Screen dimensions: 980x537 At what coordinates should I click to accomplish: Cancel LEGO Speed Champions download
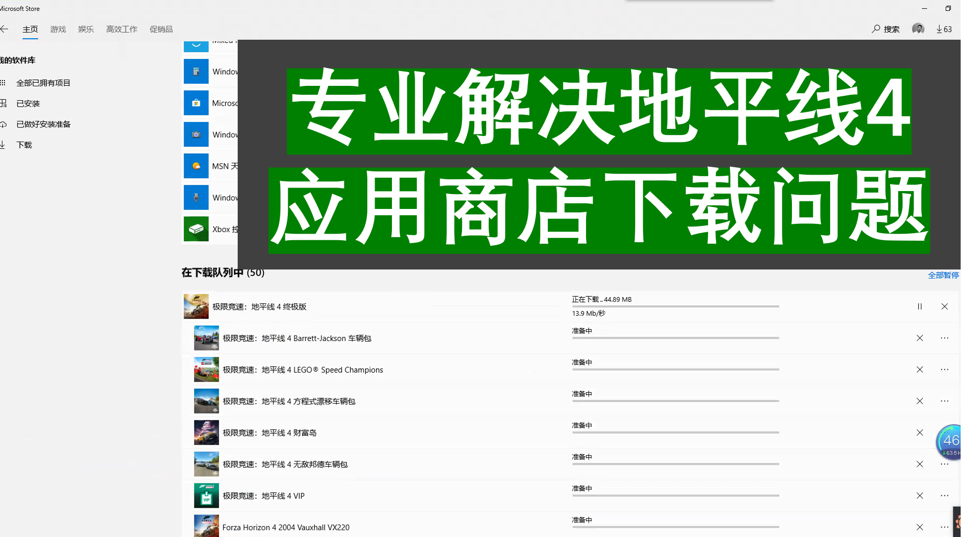coord(919,370)
